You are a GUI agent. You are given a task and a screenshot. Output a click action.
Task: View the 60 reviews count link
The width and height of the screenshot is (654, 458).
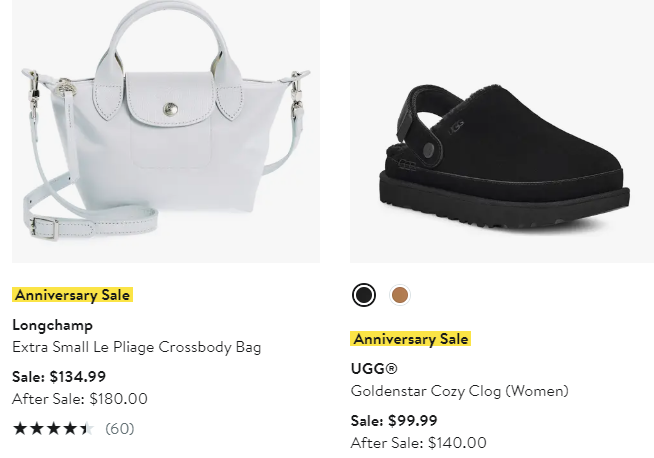coord(120,429)
